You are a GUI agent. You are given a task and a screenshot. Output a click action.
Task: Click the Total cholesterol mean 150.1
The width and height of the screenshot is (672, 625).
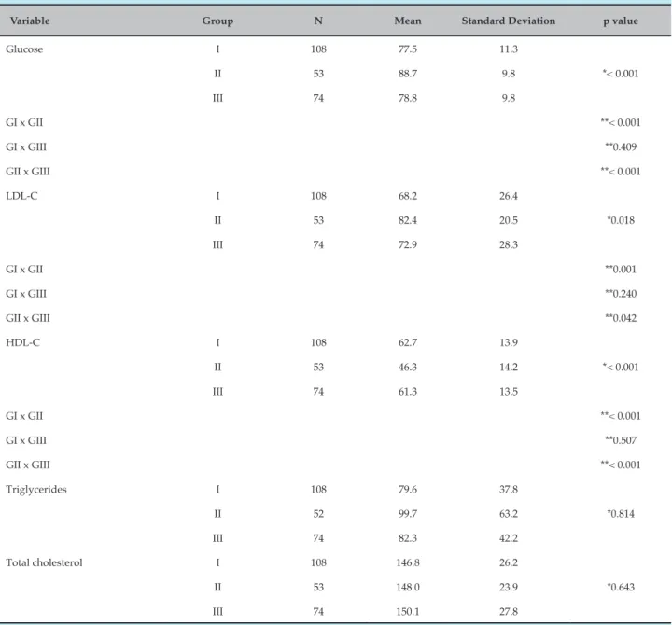point(408,611)
